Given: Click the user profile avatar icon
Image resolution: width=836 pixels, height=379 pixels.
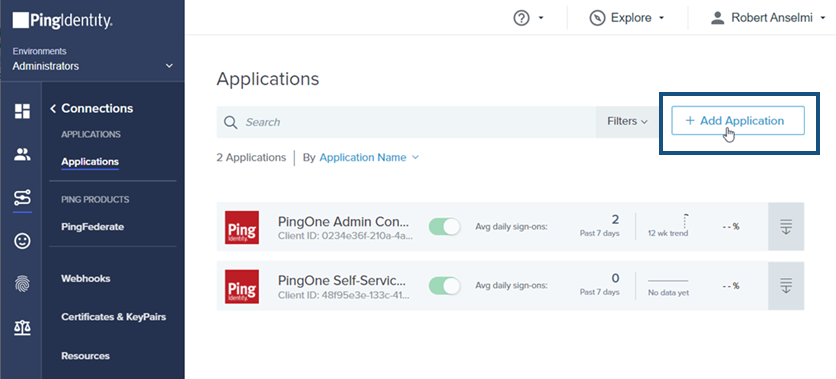Looking at the screenshot, I should coord(718,18).
